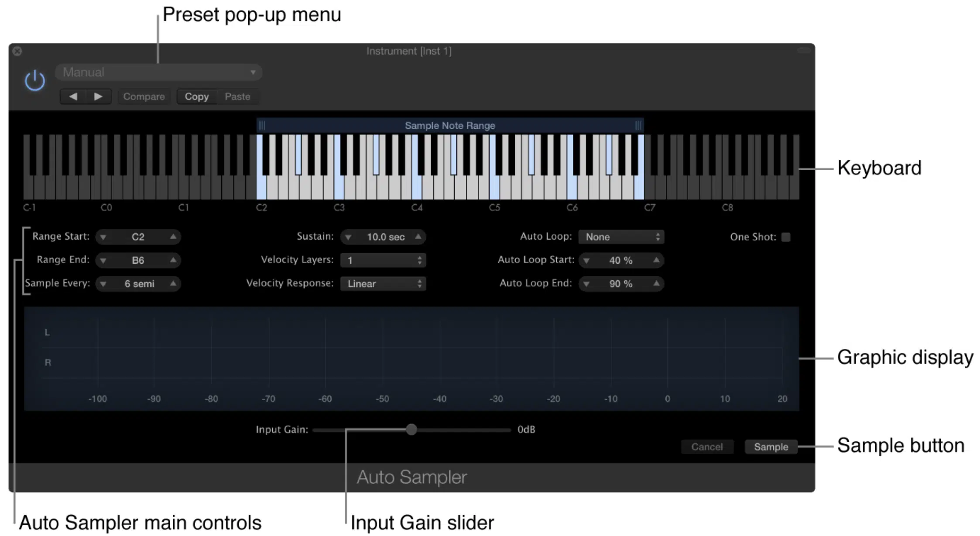
Task: Increase Range End with up arrow
Action: pos(173,260)
